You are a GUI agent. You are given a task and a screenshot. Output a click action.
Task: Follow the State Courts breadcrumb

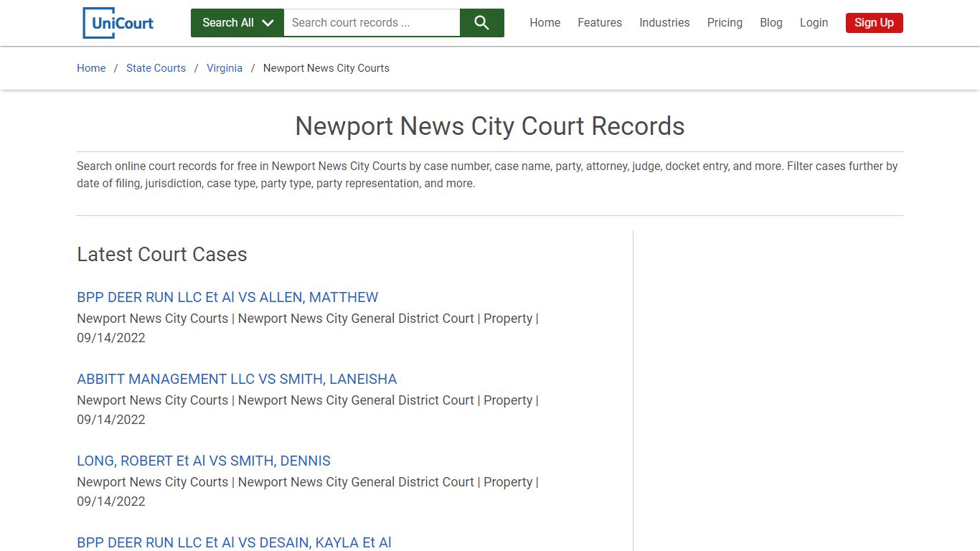[156, 68]
